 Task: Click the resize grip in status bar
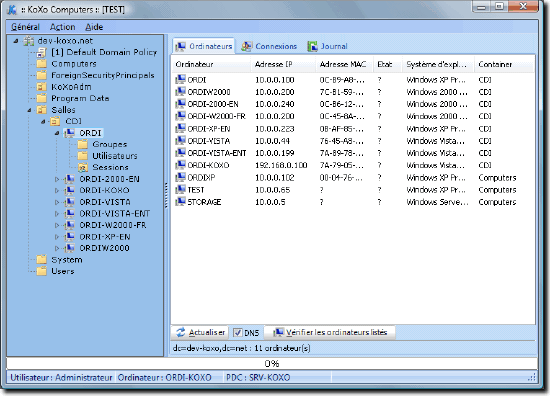click(532, 377)
